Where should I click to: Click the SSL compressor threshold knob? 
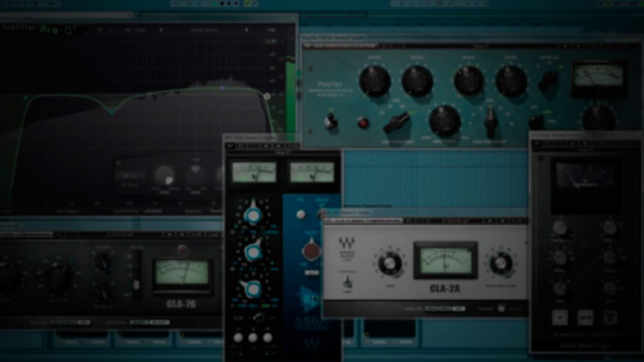[x=560, y=228]
